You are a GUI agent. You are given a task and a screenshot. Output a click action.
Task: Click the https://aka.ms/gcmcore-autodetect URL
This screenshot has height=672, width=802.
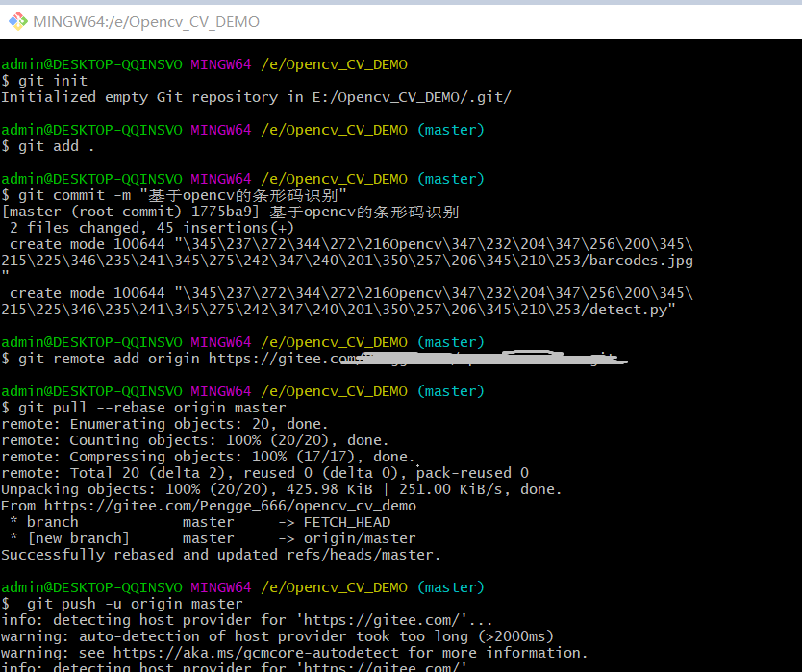click(256, 654)
